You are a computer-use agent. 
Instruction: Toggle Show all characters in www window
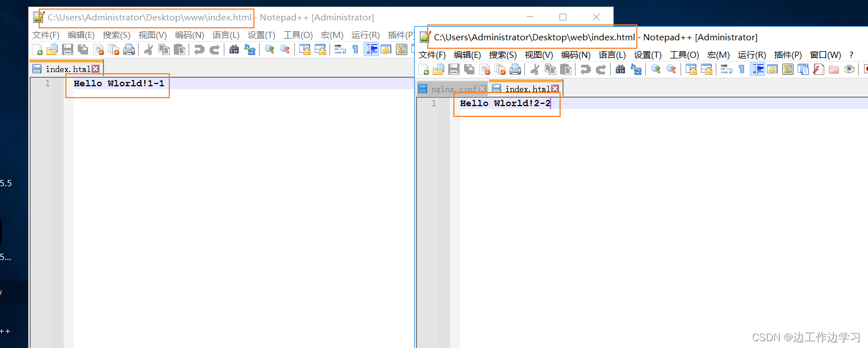pos(355,49)
